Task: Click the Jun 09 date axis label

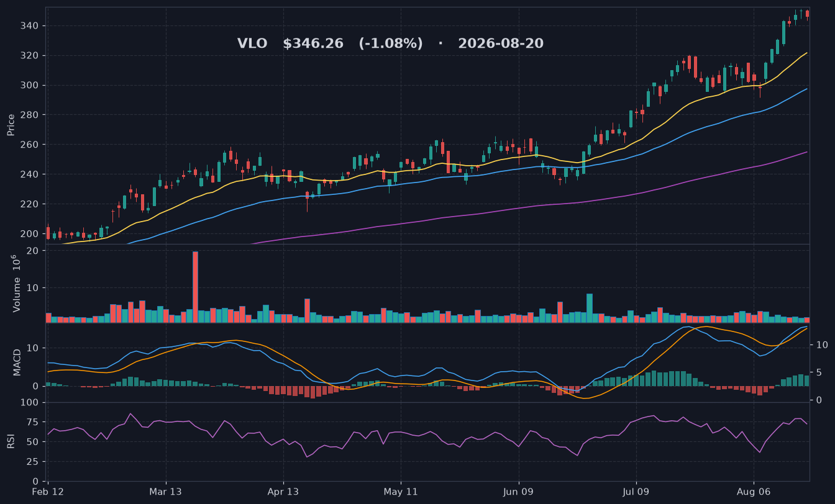Action: tap(518, 491)
